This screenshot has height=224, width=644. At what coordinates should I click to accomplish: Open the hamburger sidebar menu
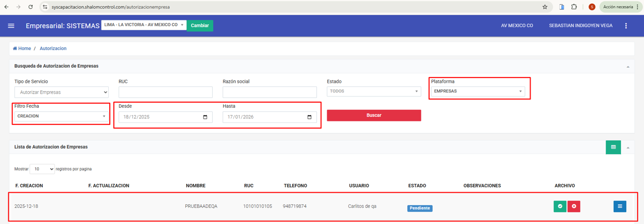click(11, 26)
